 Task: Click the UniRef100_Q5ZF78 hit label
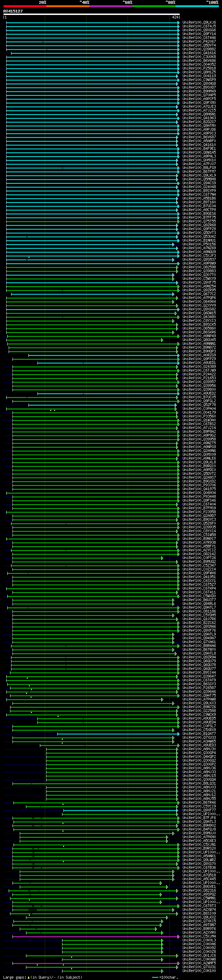point(199,405)
